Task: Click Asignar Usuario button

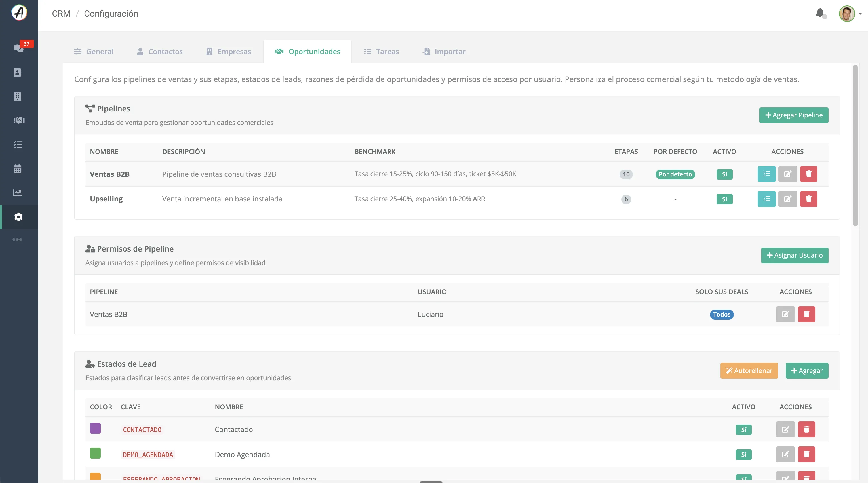Action: click(x=795, y=256)
